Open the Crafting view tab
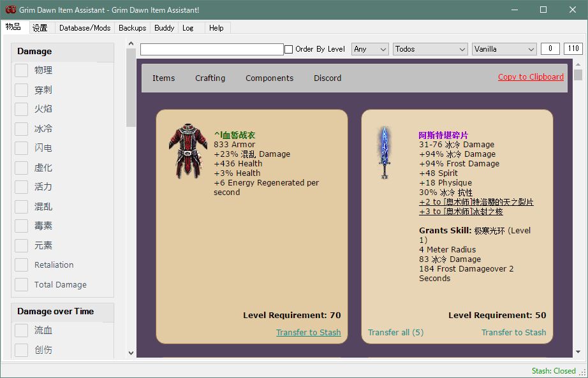Viewport: 588px width, 378px height. point(210,78)
